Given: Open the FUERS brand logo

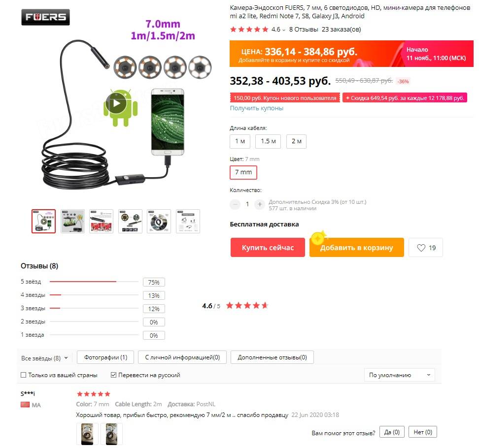Looking at the screenshot, I should click(45, 17).
